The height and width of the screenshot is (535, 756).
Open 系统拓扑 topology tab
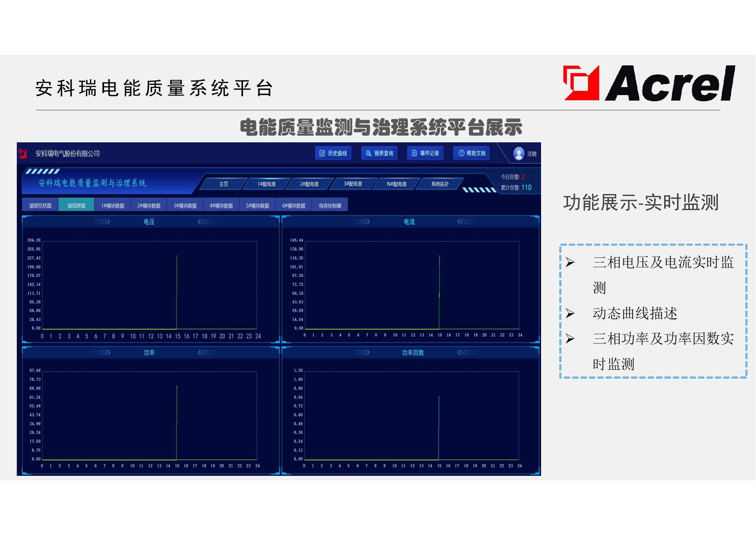tap(440, 184)
